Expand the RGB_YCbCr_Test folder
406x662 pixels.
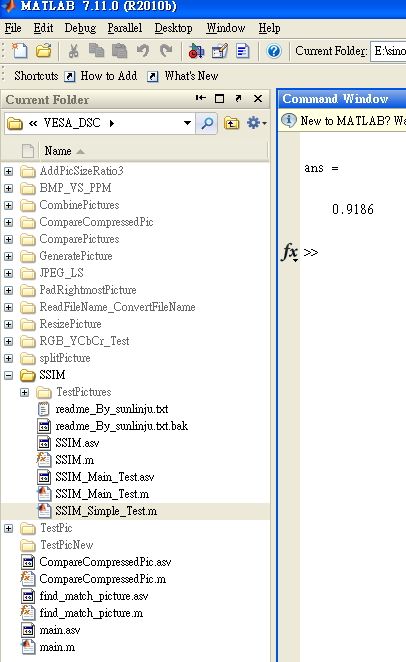8,341
